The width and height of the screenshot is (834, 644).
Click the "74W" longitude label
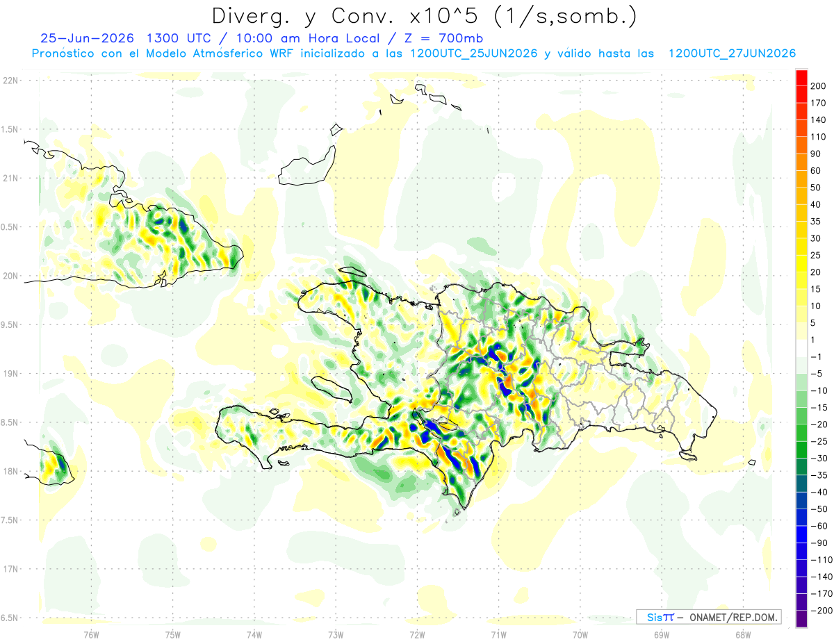click(254, 635)
